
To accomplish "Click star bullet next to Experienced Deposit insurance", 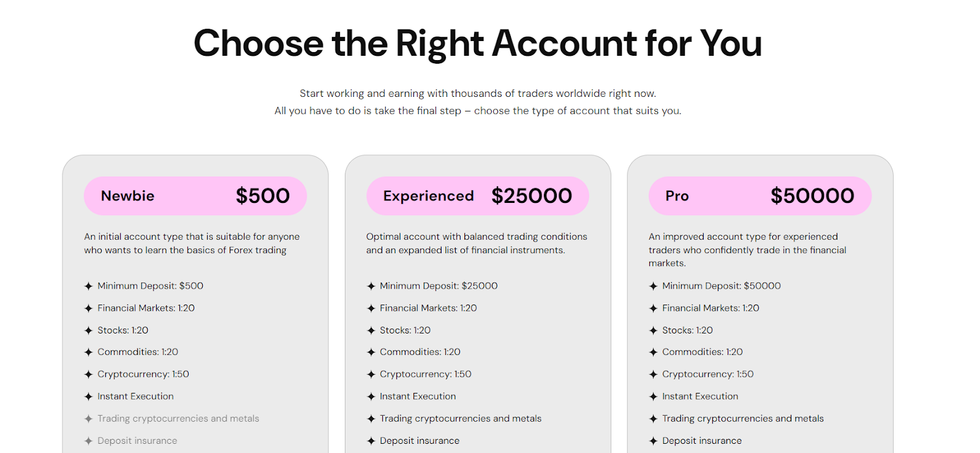I will 371,441.
